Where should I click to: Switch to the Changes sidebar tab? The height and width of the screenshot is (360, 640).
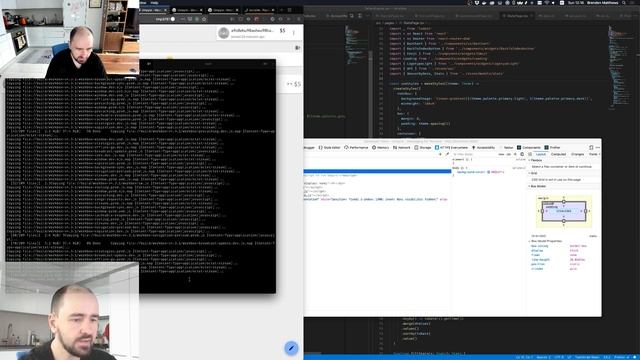(577, 154)
